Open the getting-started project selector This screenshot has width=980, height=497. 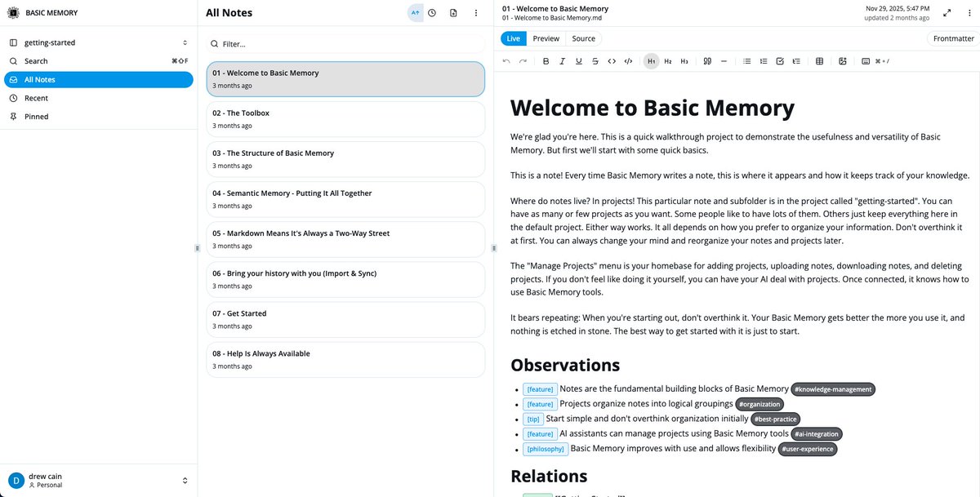98,42
